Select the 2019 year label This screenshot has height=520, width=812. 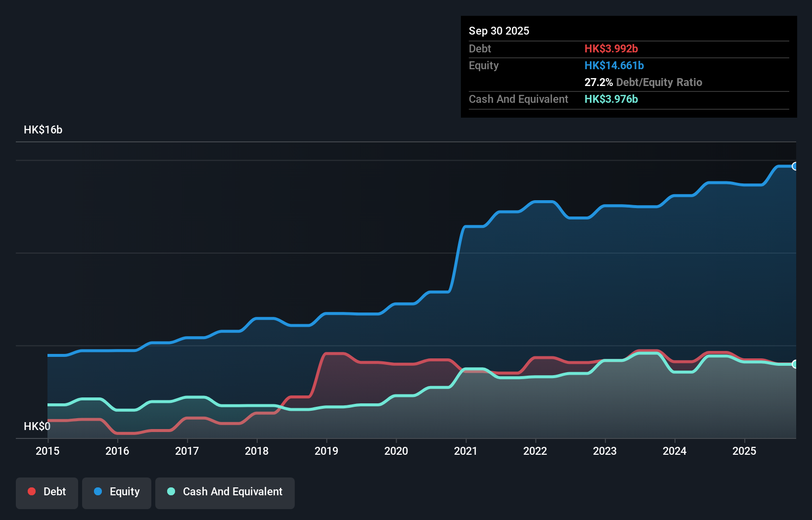pos(326,451)
